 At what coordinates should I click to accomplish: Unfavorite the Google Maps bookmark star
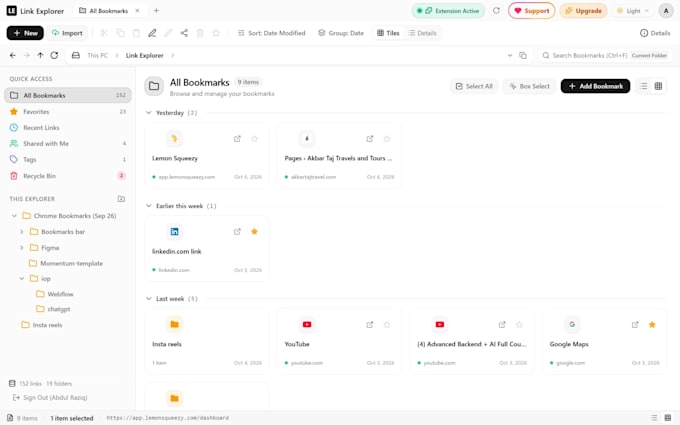[652, 324]
